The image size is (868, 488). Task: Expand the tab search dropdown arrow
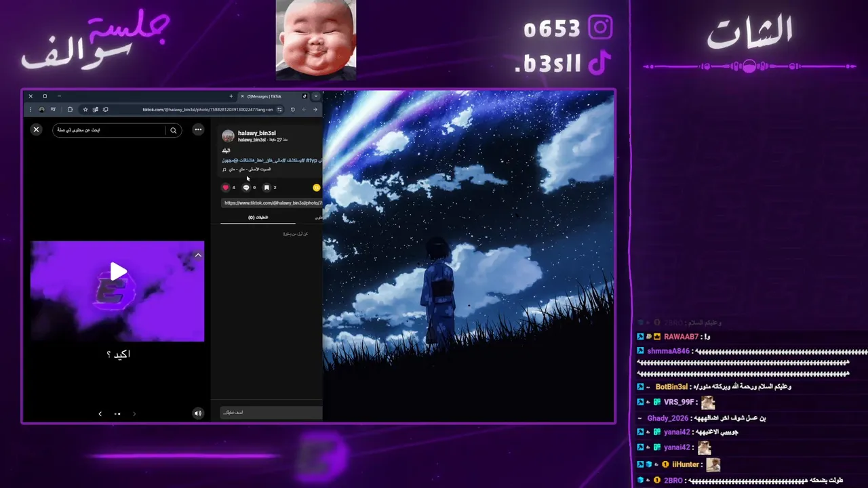316,96
